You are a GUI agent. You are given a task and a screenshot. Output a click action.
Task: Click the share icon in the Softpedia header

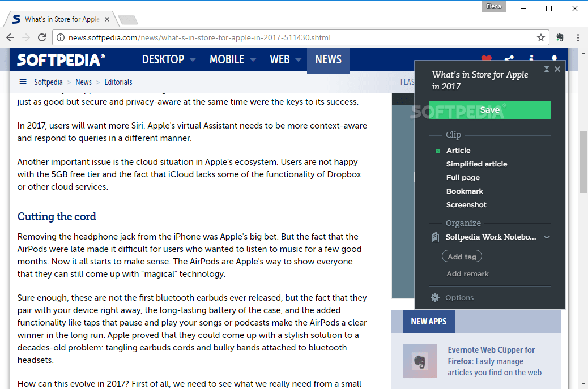click(x=508, y=59)
